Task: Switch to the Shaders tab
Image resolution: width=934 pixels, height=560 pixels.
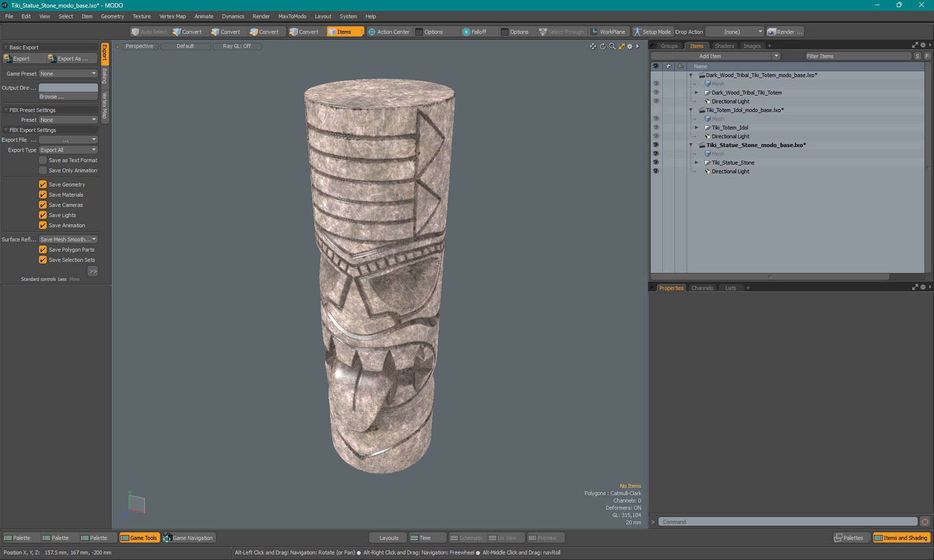Action: (x=724, y=46)
